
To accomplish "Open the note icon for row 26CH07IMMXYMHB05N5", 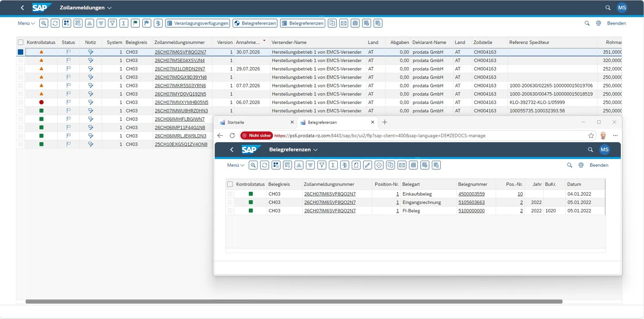I will 91,102.
